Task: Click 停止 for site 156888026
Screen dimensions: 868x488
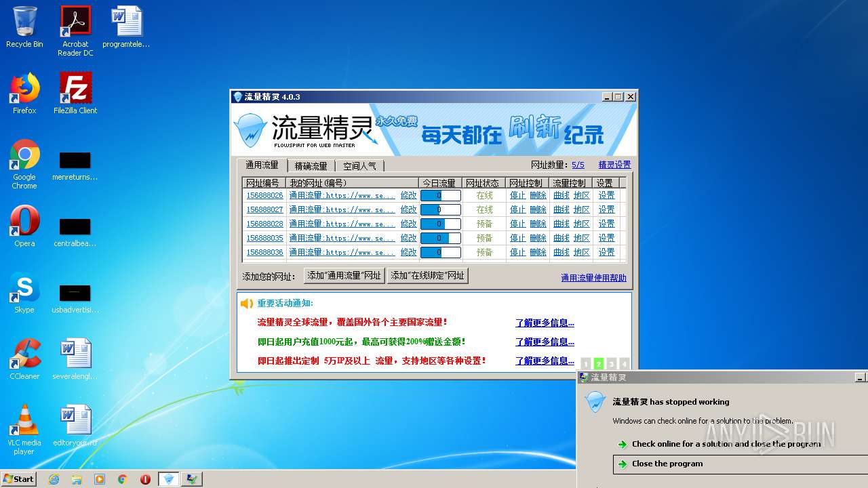Action: pyautogui.click(x=517, y=195)
